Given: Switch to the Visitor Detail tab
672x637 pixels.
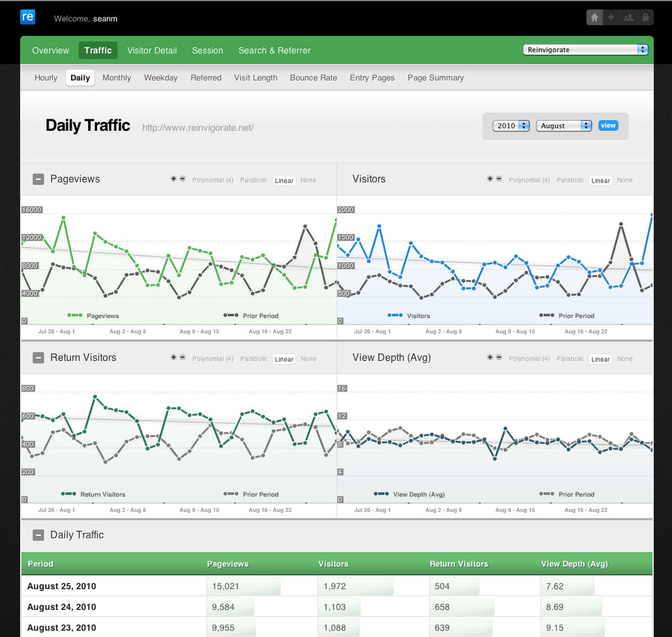Looking at the screenshot, I should pos(152,50).
